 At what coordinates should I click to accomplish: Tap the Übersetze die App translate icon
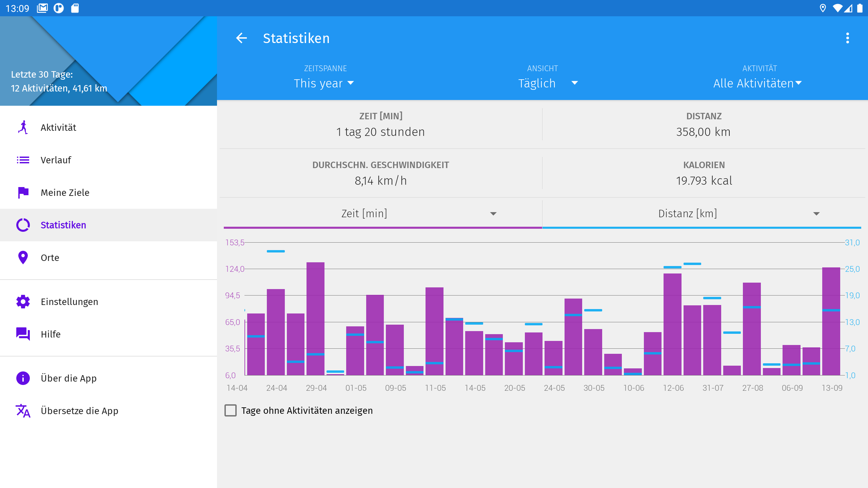tap(23, 411)
